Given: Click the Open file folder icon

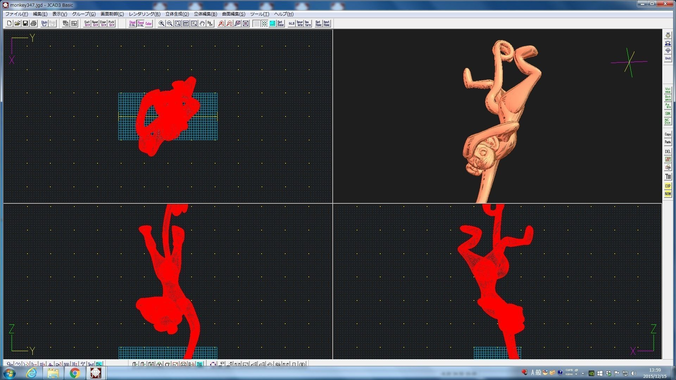Looking at the screenshot, I should (17, 23).
